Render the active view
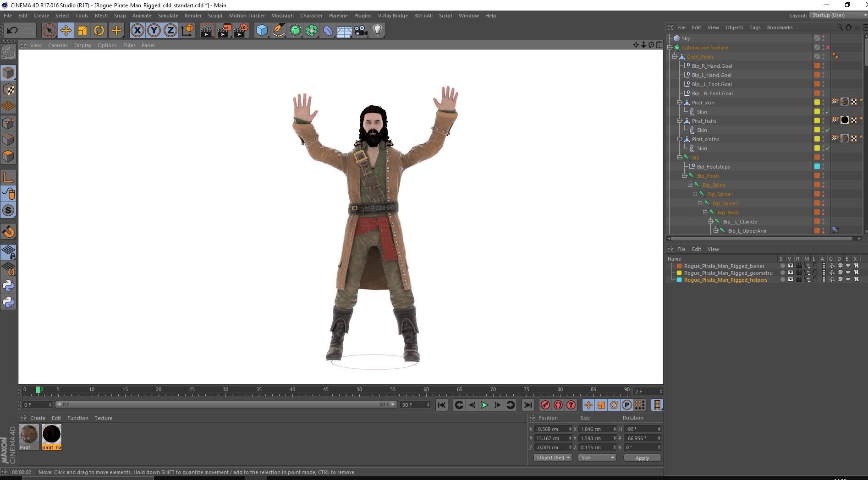 tap(207, 31)
